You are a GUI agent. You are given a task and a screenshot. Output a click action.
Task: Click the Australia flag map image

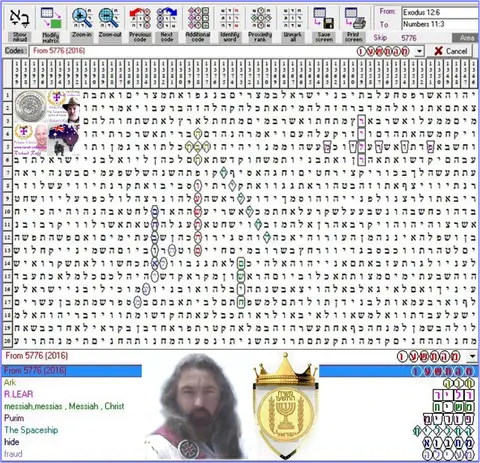click(x=64, y=140)
